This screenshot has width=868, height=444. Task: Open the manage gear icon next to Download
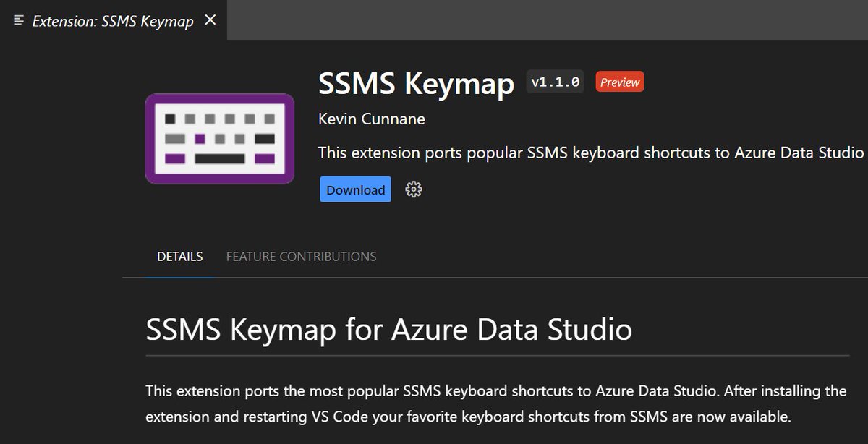coord(414,189)
